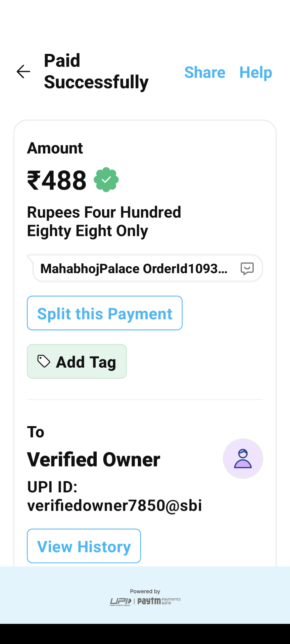Open the recipient profile avatar

243,459
